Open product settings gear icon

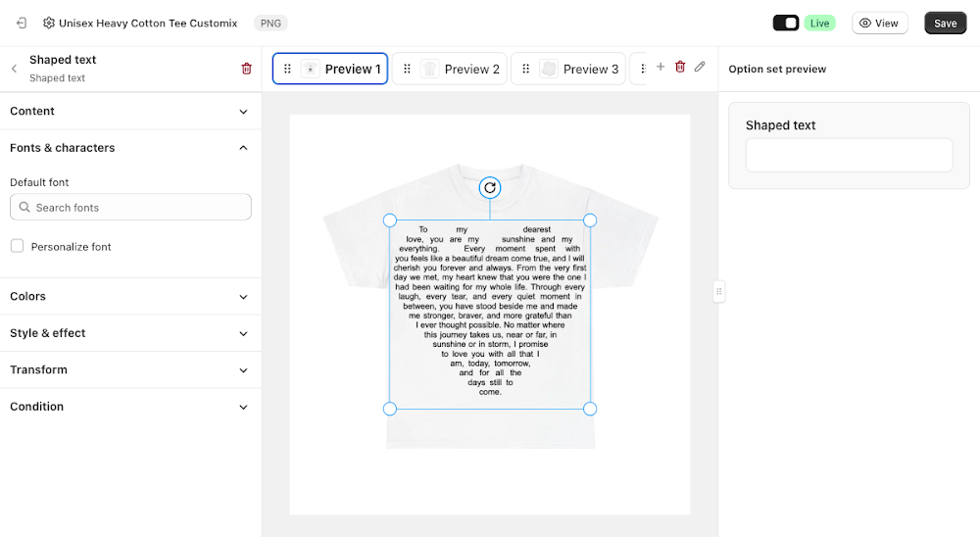click(49, 24)
